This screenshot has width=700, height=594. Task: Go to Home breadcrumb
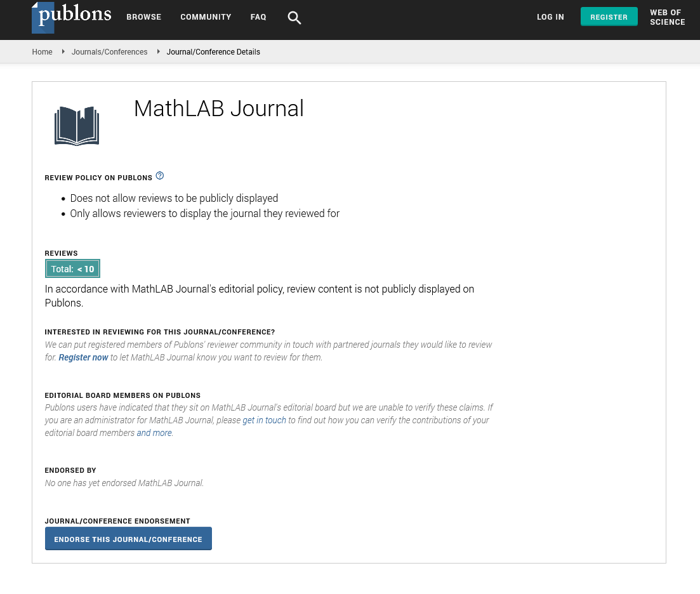(x=42, y=52)
